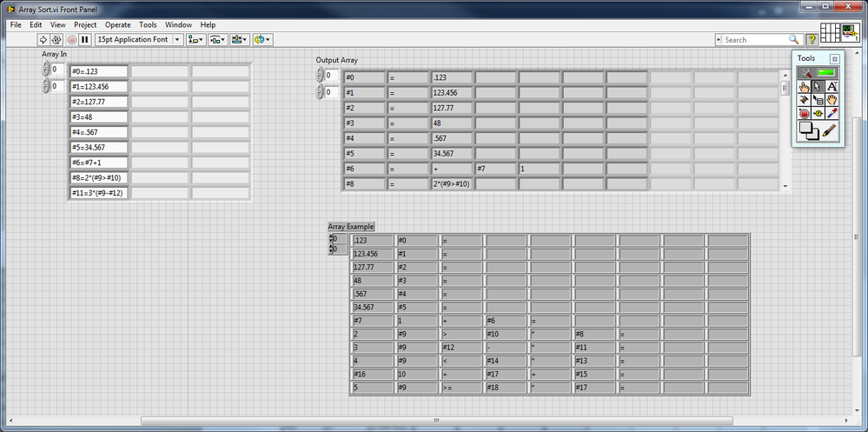Click Array Example cell '>='

click(x=461, y=387)
